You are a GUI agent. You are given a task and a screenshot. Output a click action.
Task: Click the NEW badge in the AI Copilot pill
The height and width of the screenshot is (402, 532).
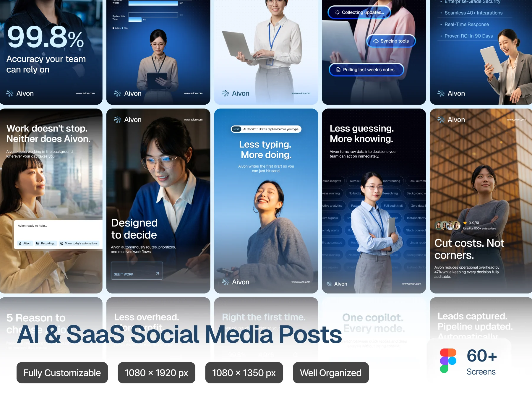click(236, 129)
